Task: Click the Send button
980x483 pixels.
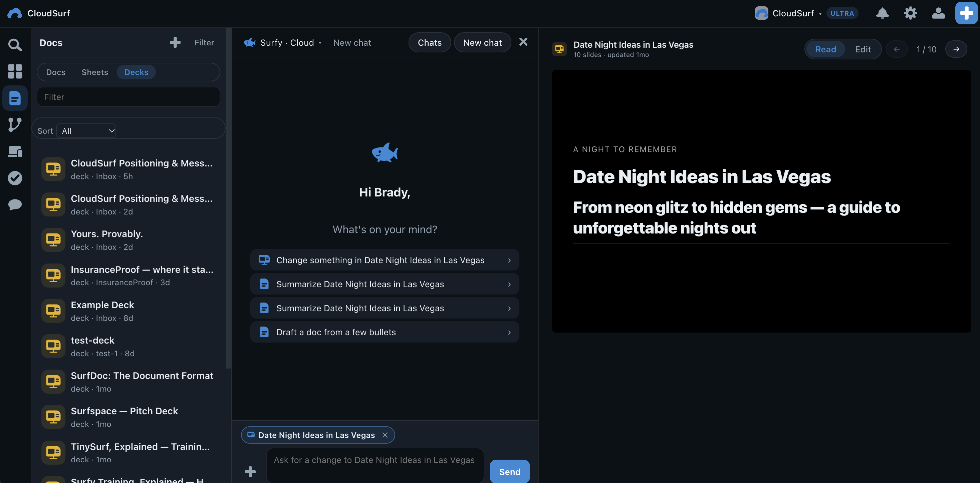Action: tap(509, 472)
